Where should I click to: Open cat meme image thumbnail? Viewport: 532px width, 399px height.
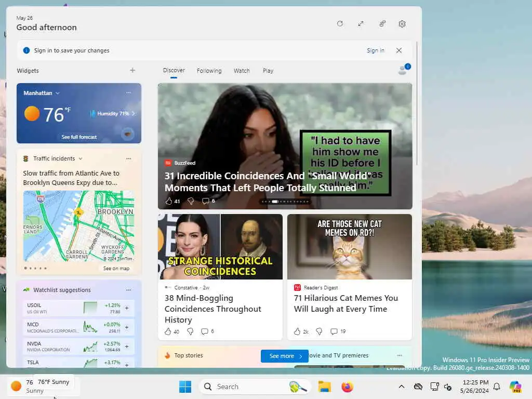pyautogui.click(x=350, y=247)
